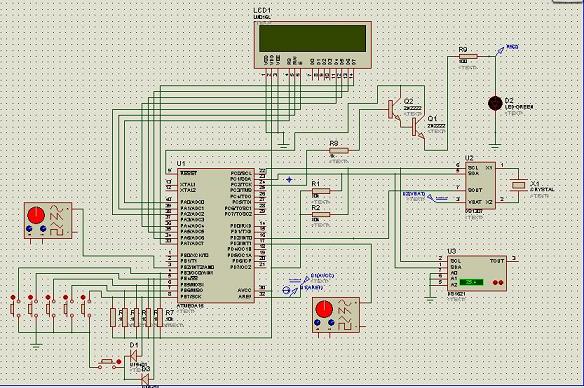Viewport: 584px width, 388px height.
Task: Click the R9 resistor near LED
Action: pyautogui.click(x=468, y=57)
